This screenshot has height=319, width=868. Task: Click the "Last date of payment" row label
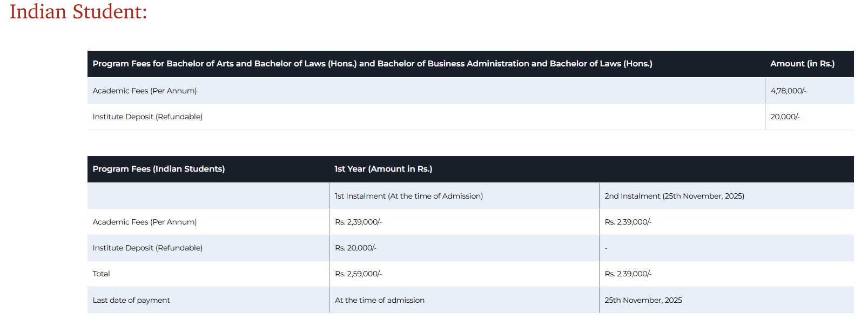pos(131,300)
